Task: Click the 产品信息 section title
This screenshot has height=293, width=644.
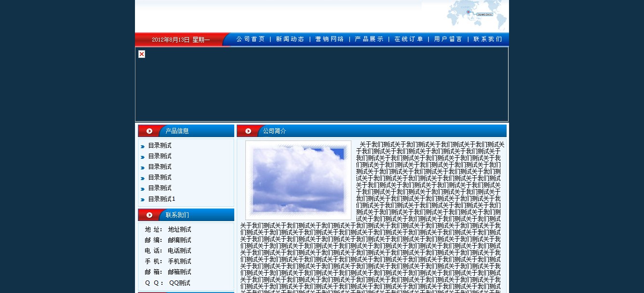Action: pyautogui.click(x=177, y=131)
